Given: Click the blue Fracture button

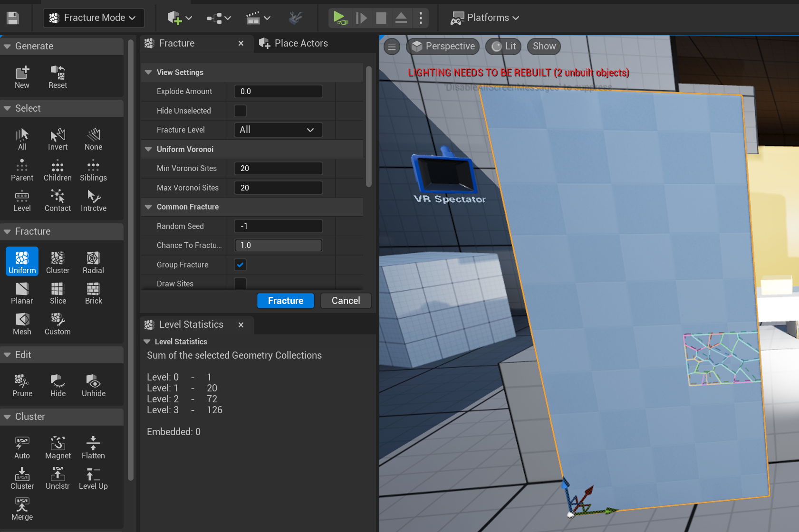Looking at the screenshot, I should pyautogui.click(x=285, y=301).
